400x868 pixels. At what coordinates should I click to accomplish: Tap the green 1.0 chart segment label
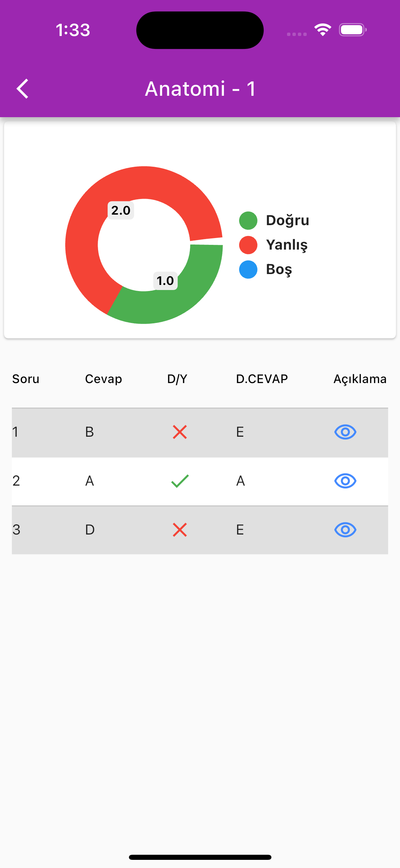(165, 281)
